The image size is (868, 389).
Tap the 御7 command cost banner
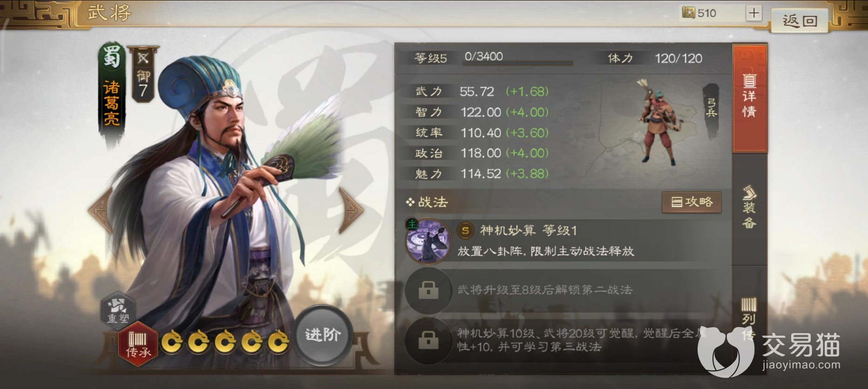[x=143, y=74]
